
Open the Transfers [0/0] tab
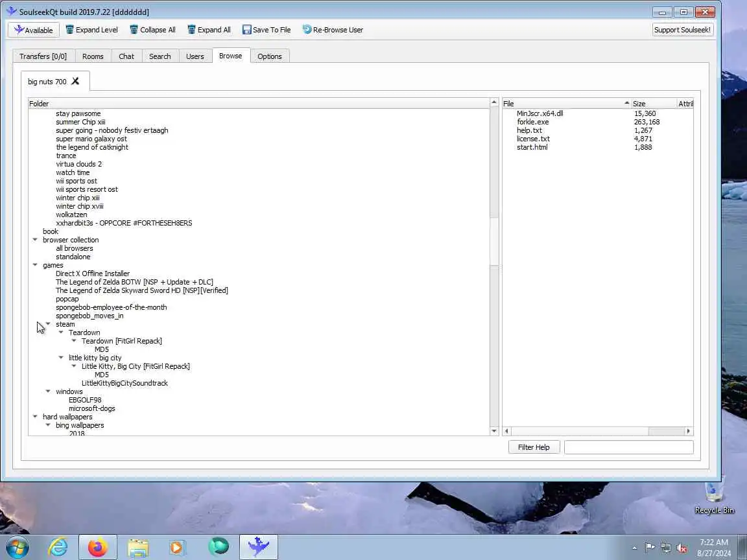(43, 56)
